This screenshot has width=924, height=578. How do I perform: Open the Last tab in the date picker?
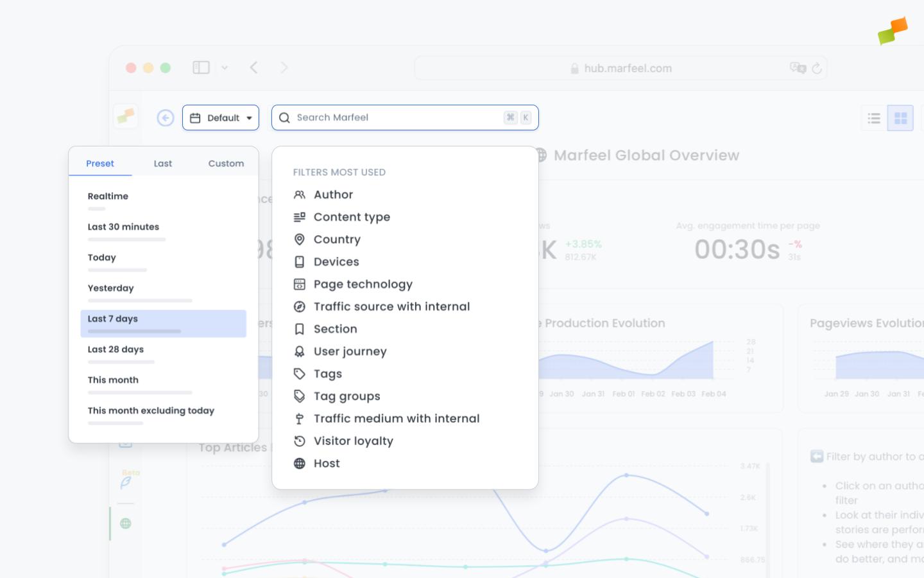point(162,163)
